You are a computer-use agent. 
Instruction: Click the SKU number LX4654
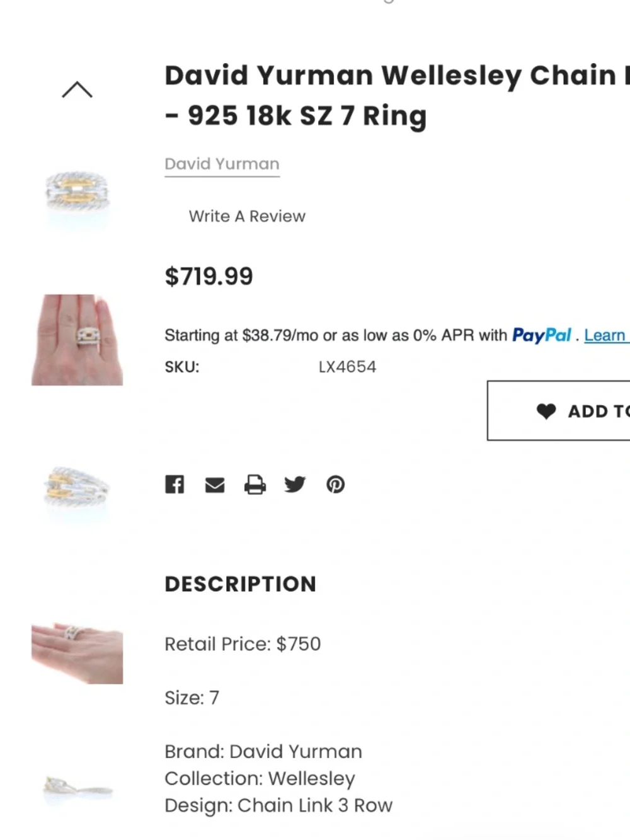(x=347, y=367)
